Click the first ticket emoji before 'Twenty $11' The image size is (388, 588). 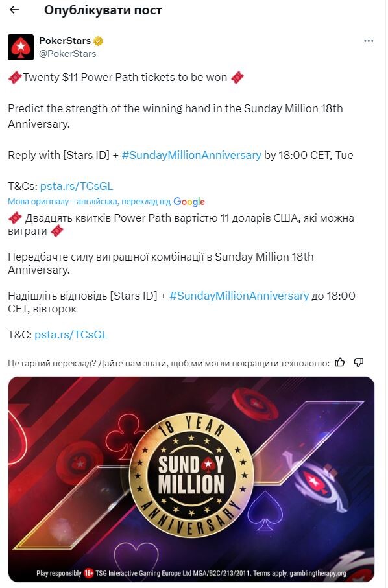(15, 78)
